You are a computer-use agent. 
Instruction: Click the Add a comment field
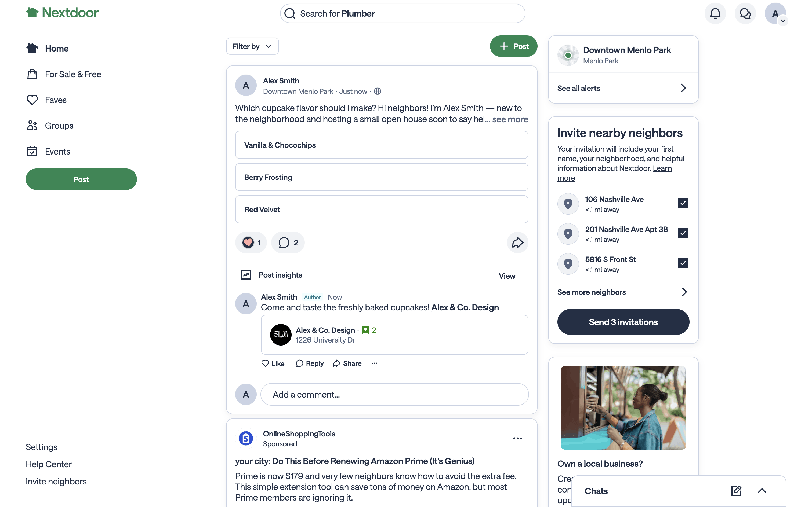tap(394, 394)
